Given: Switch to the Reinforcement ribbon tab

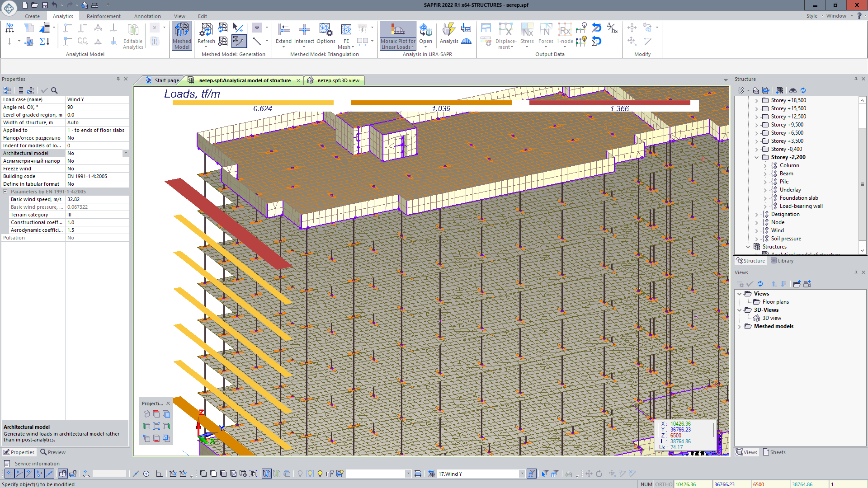Looking at the screenshot, I should coord(104,16).
